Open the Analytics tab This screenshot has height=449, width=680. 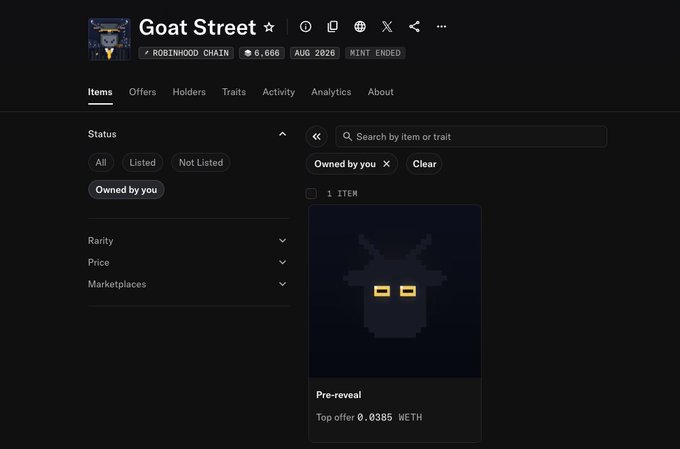tap(331, 92)
